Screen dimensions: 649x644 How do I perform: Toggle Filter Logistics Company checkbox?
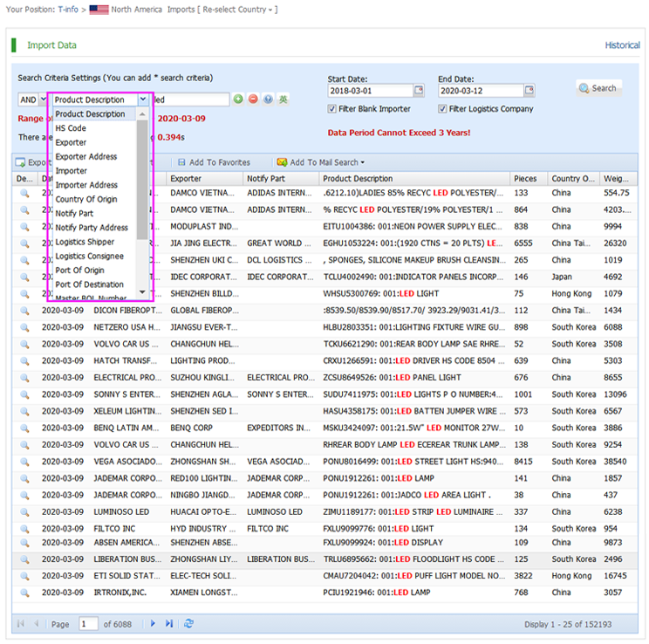point(442,108)
